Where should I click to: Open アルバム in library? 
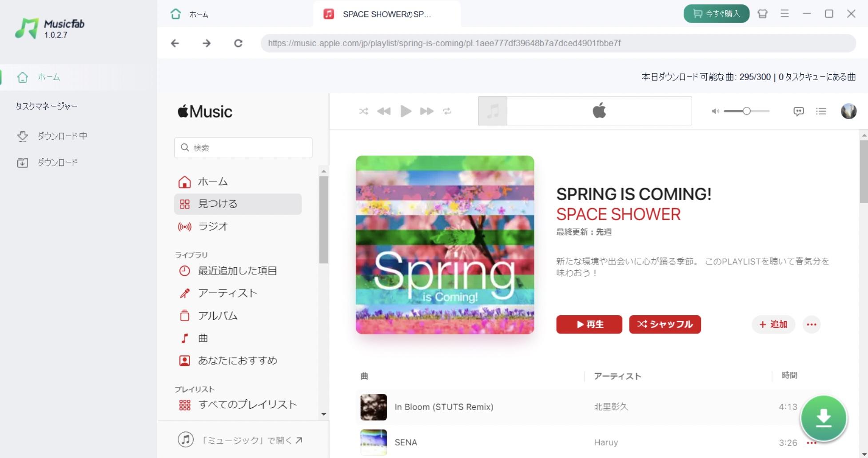(238, 316)
